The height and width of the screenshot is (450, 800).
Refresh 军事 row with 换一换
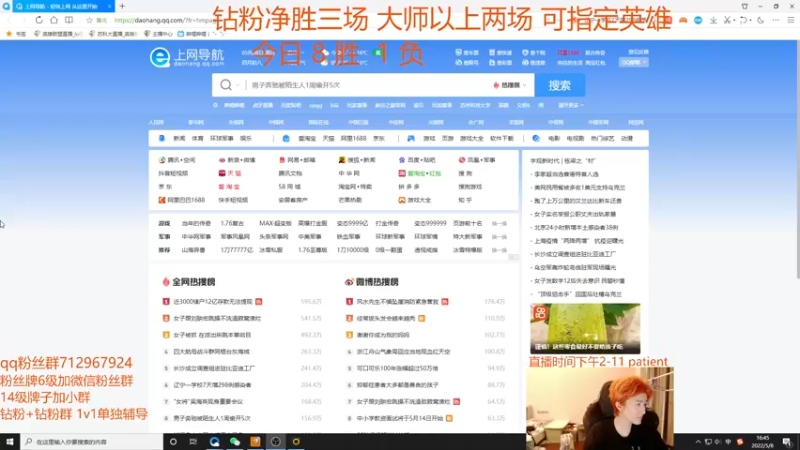tap(499, 237)
